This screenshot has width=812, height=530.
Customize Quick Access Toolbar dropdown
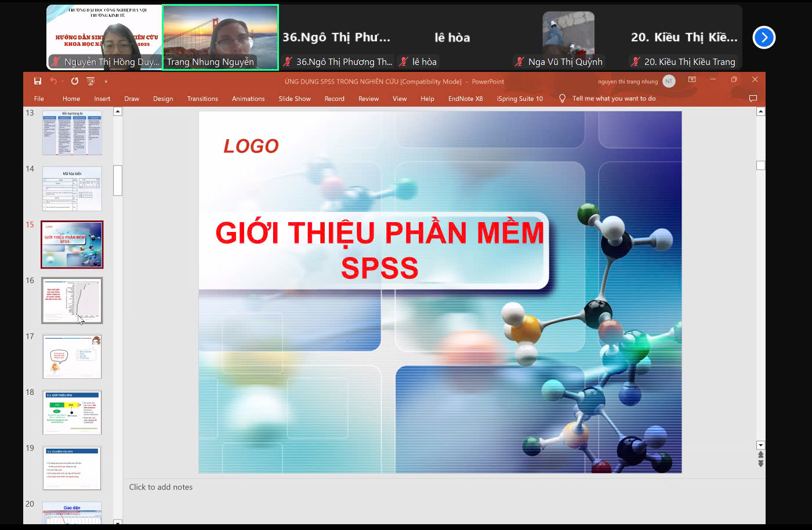106,82
